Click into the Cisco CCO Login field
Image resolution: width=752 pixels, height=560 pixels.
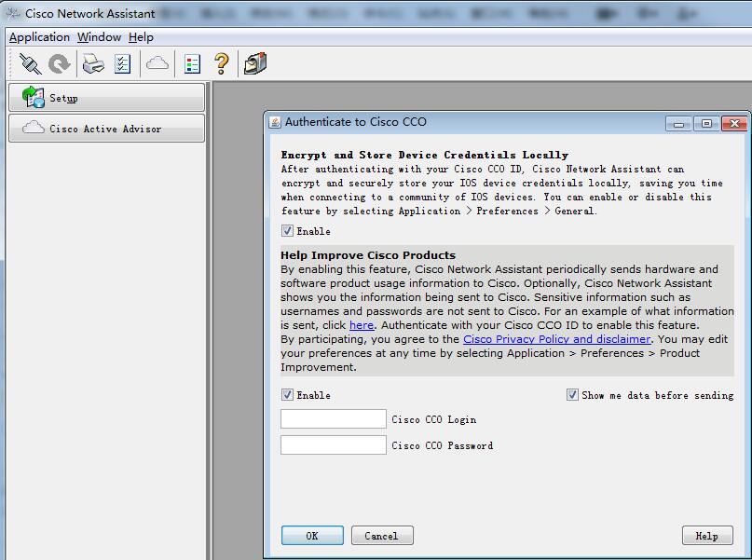[333, 419]
